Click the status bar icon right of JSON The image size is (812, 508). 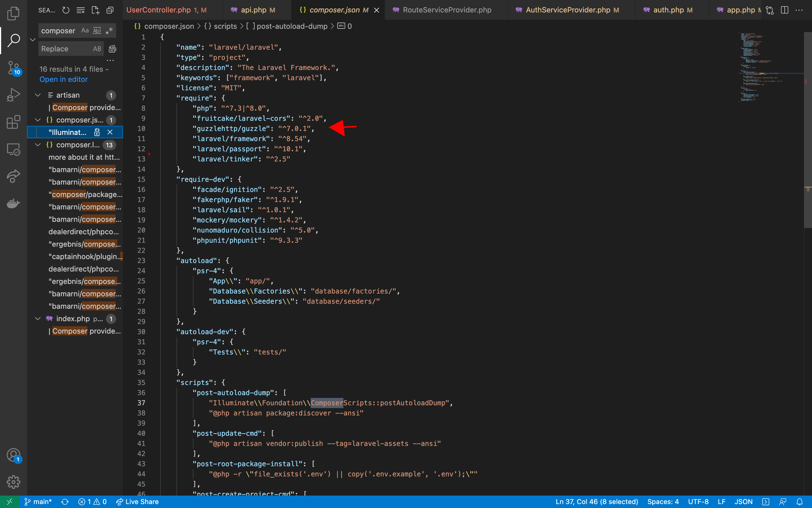click(766, 502)
